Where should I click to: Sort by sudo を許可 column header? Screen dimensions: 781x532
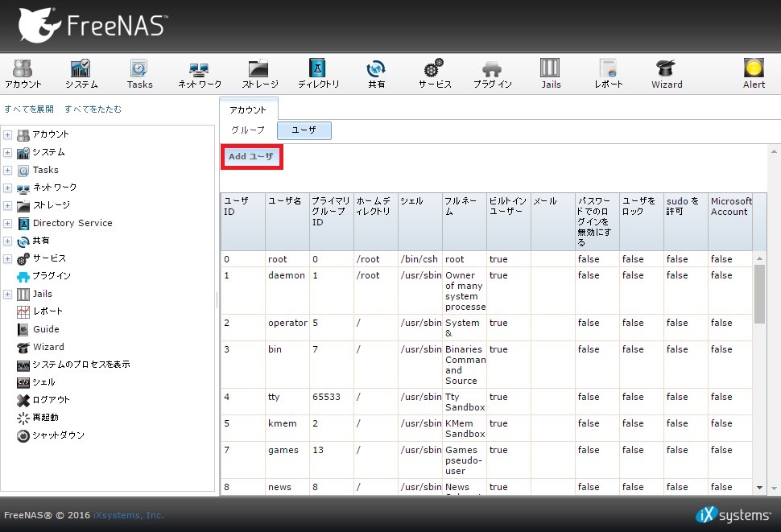pyautogui.click(x=686, y=221)
